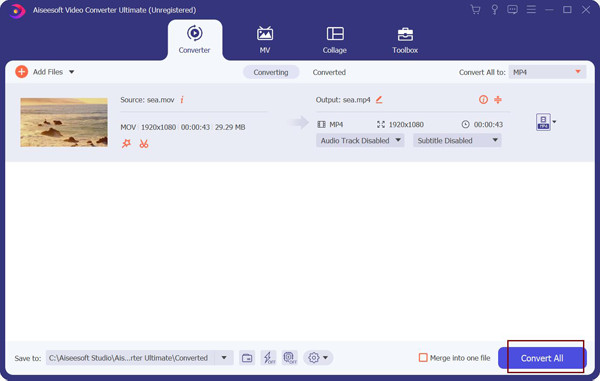
Task: Open the MP4 output format profile icon
Action: point(543,122)
